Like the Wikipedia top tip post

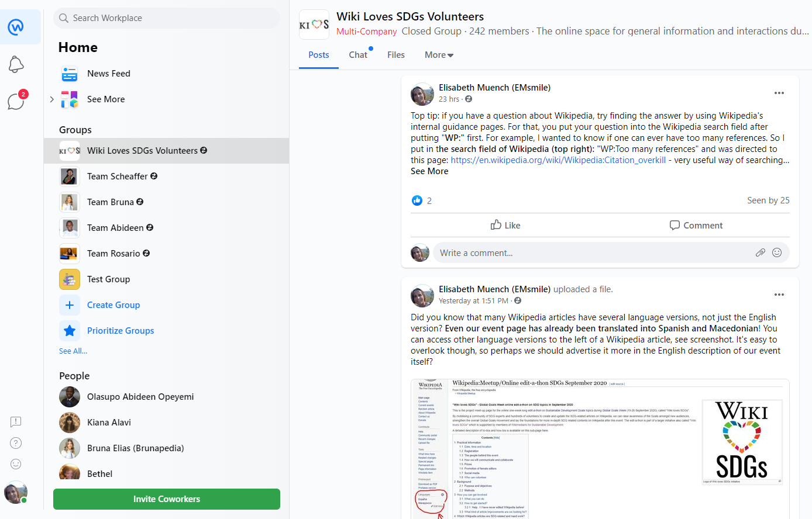click(x=505, y=225)
